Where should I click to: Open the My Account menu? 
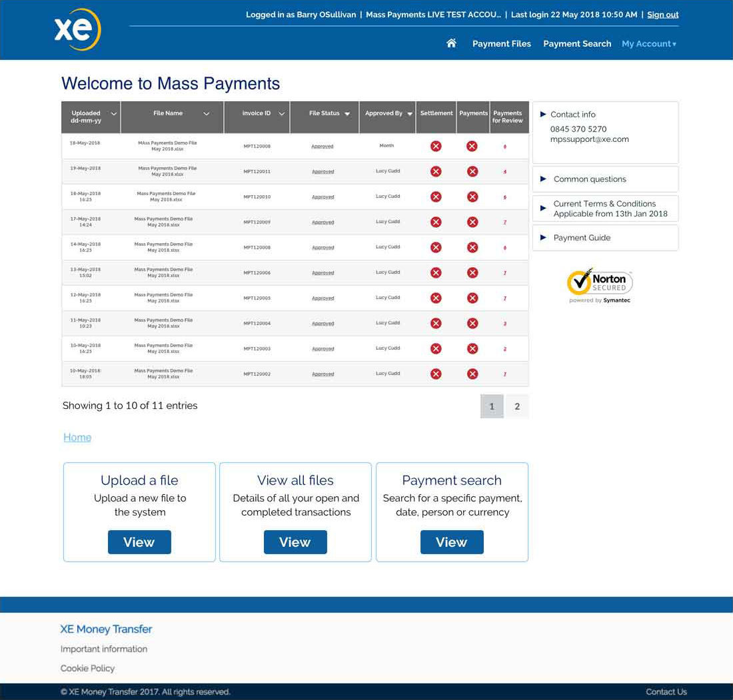click(648, 44)
